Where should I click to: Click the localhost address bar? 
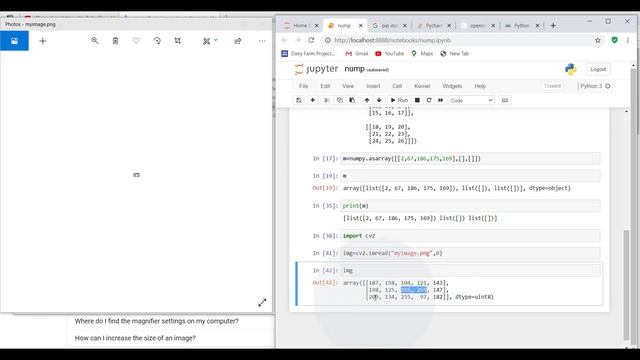(x=457, y=40)
